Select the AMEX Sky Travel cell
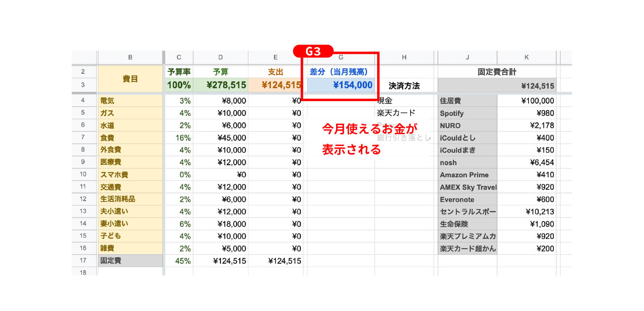 pos(468,187)
